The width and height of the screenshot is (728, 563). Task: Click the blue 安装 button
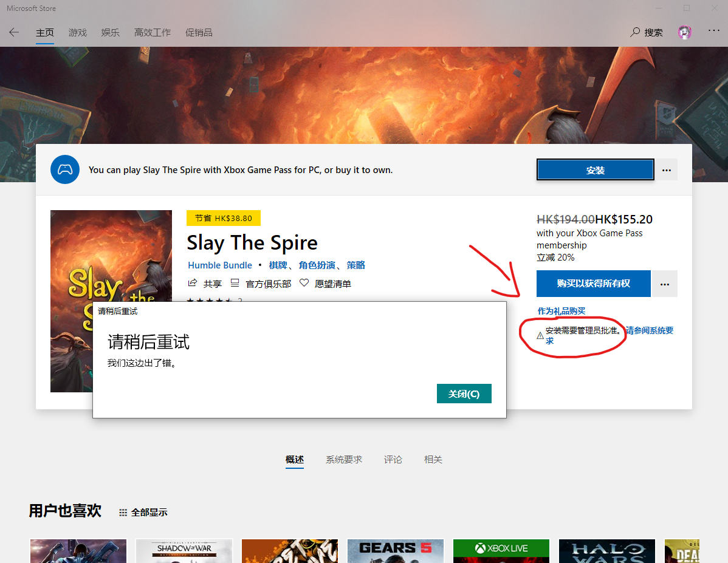[x=595, y=170]
